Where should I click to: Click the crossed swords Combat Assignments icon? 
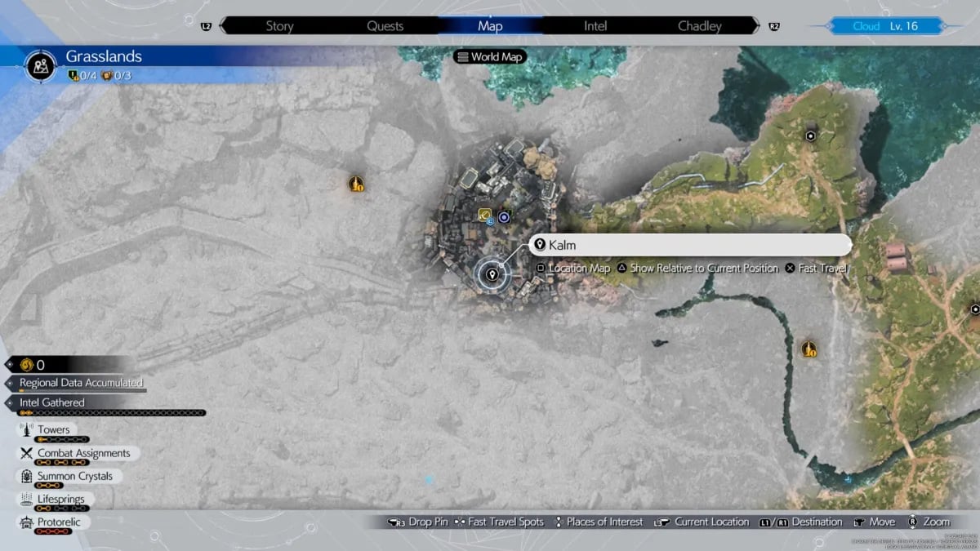[25, 453]
